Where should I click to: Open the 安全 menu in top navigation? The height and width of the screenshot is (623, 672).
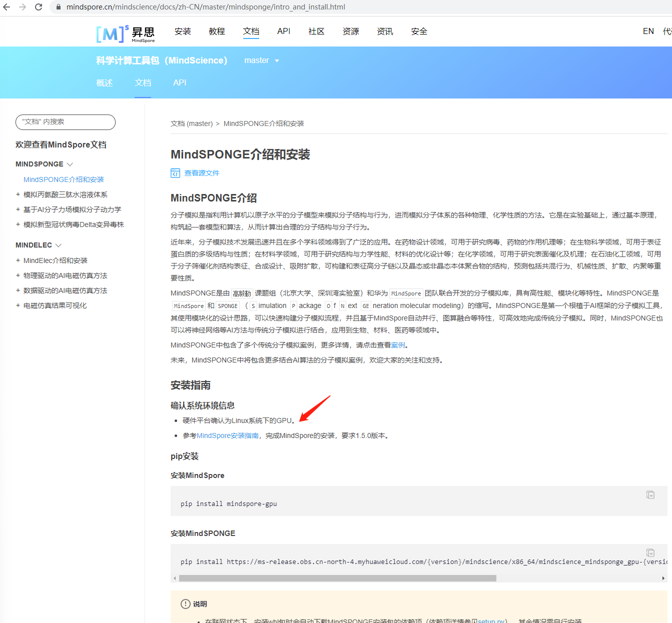pyautogui.click(x=419, y=31)
